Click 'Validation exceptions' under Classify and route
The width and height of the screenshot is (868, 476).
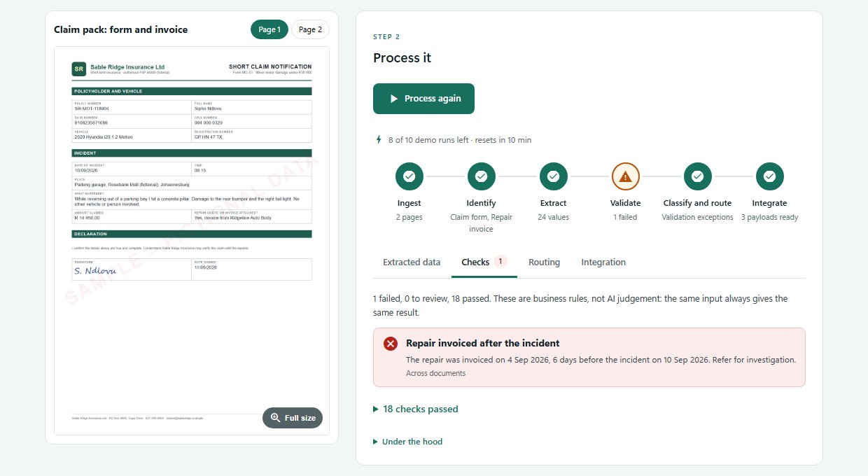[697, 217]
